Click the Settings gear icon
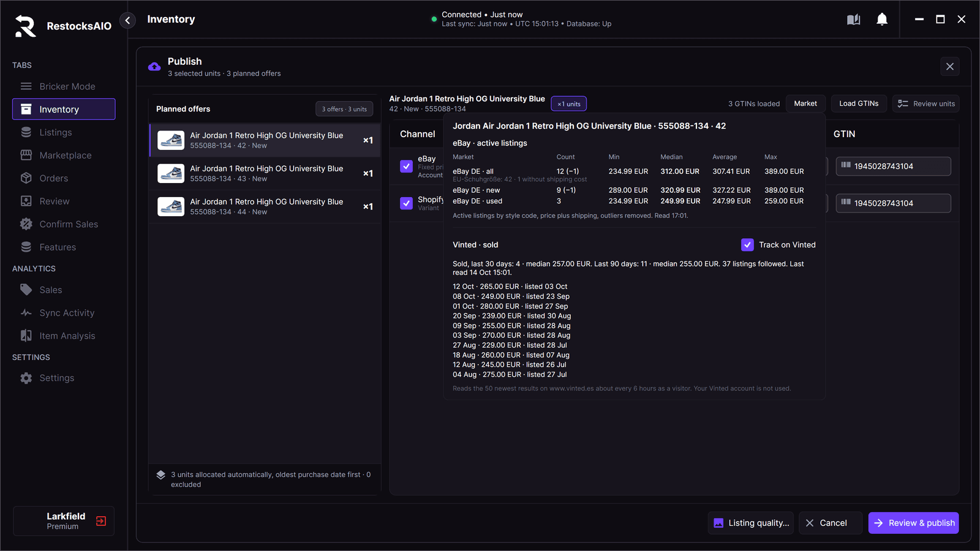The height and width of the screenshot is (551, 980). click(x=26, y=378)
